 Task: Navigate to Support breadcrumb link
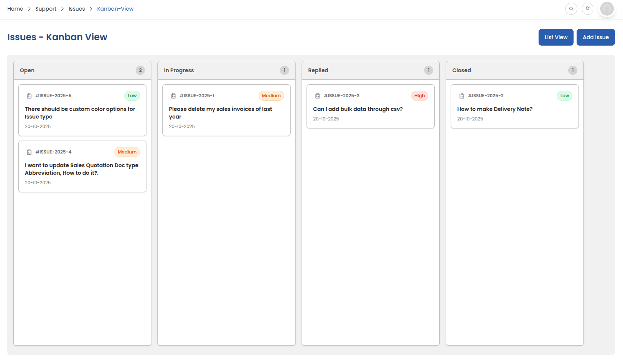[46, 9]
